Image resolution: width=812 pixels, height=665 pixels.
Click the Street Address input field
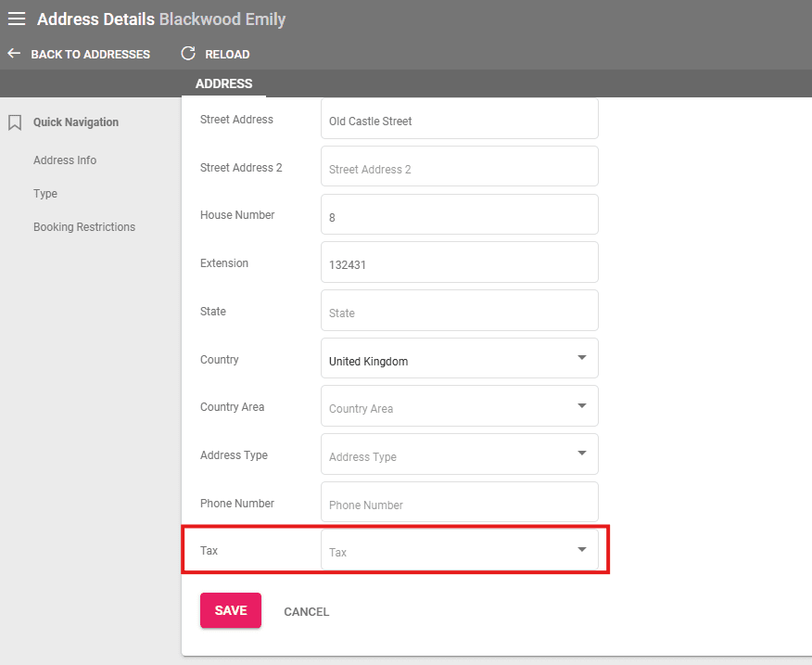(459, 121)
